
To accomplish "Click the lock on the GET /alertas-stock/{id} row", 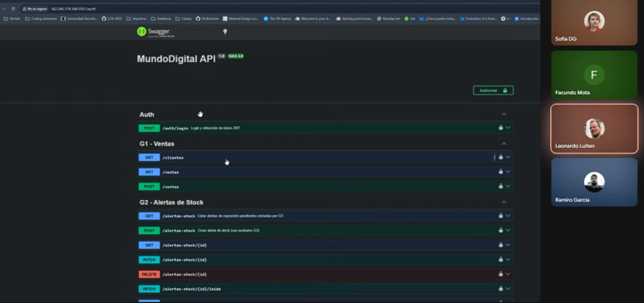I will [x=501, y=245].
